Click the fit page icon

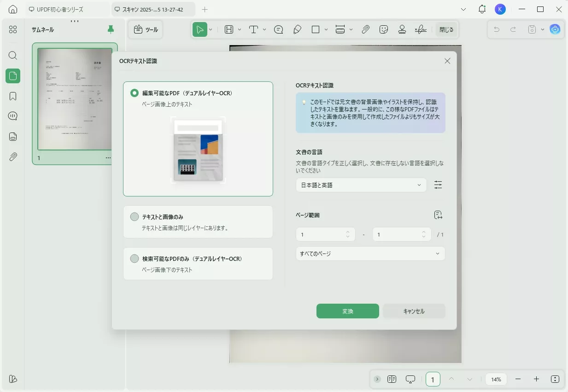tap(555, 379)
